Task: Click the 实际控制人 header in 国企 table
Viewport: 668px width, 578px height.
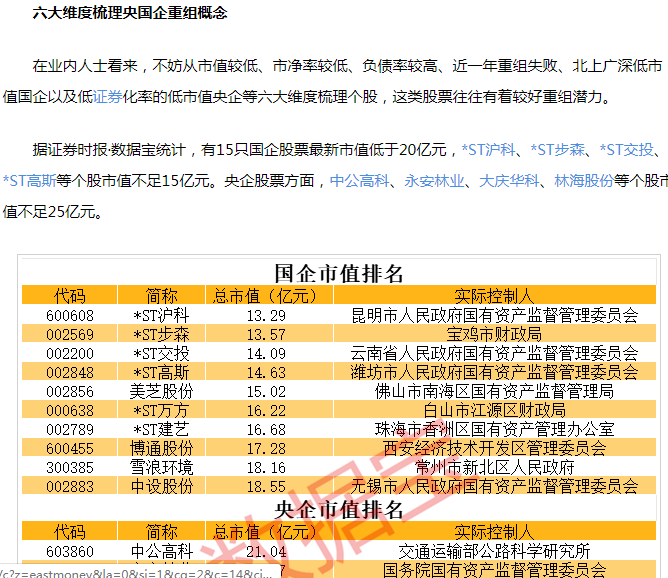Action: point(494,295)
